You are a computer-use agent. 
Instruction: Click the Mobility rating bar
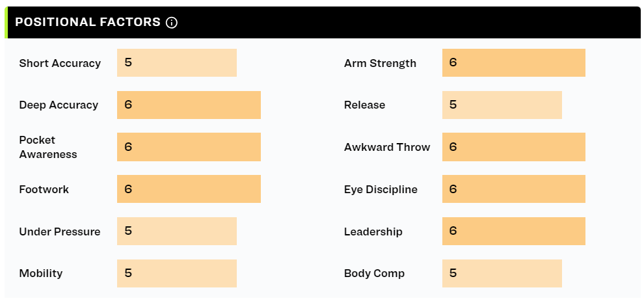click(x=176, y=273)
